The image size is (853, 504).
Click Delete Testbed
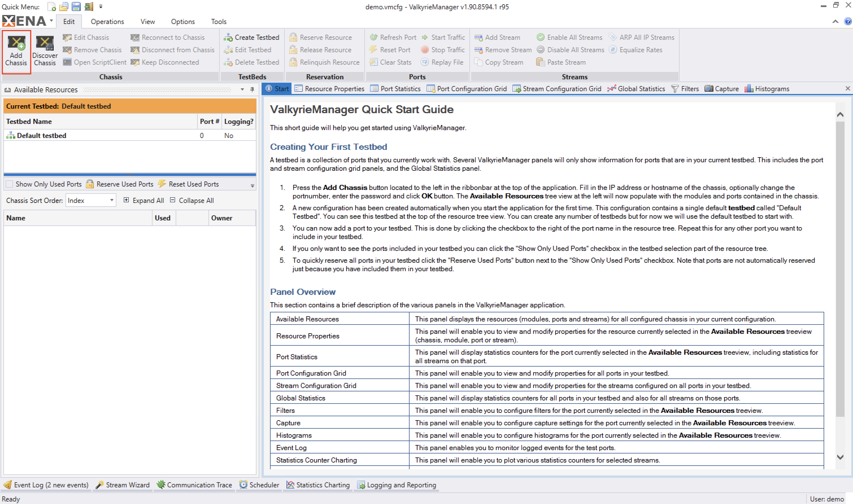click(x=251, y=62)
